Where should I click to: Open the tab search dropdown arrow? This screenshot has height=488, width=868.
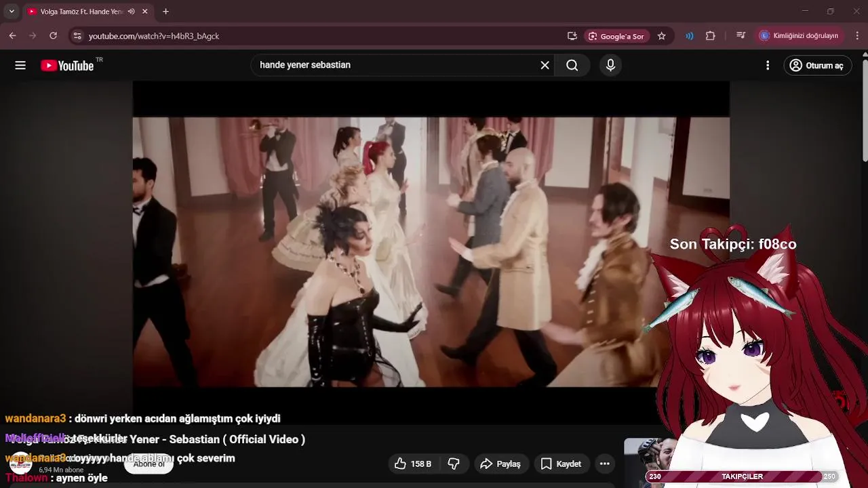tap(12, 12)
